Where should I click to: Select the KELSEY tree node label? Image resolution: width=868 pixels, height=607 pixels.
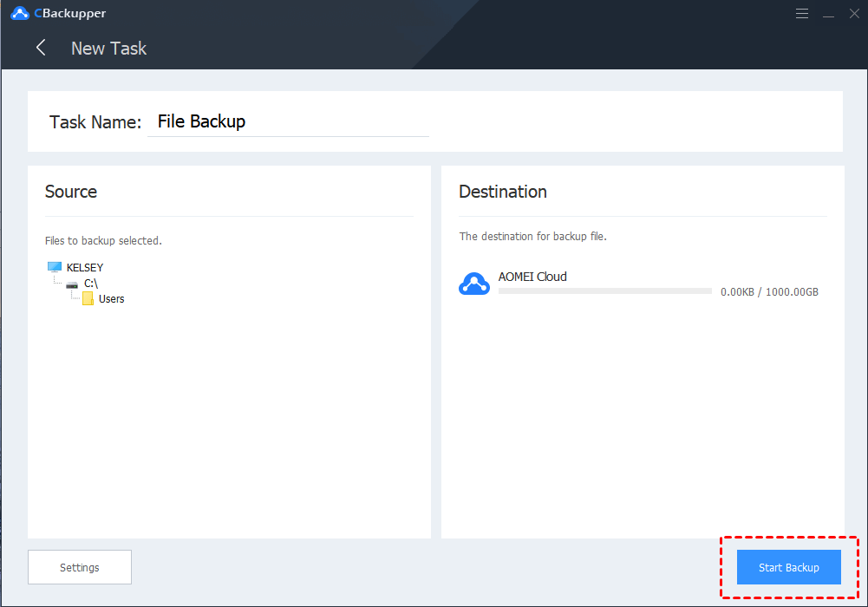85,268
